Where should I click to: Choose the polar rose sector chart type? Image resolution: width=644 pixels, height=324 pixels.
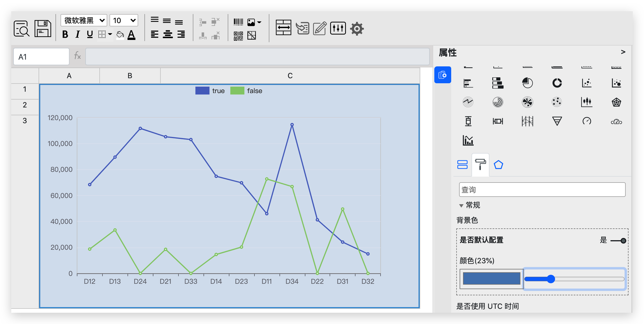(527, 102)
